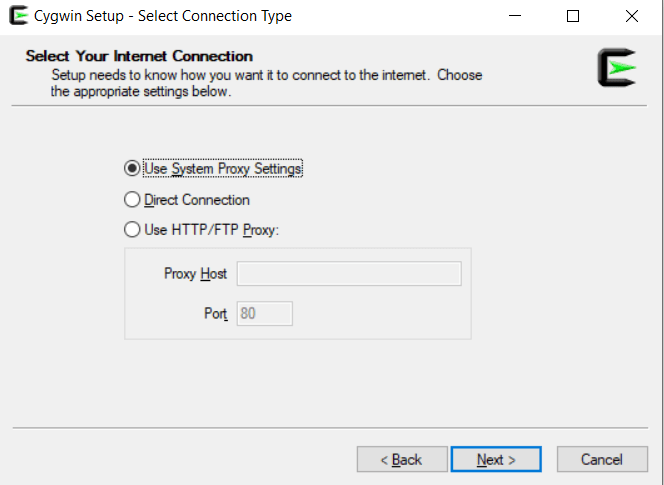664x485 pixels.
Task: Cancel the Cygwin installation
Action: coord(602,459)
